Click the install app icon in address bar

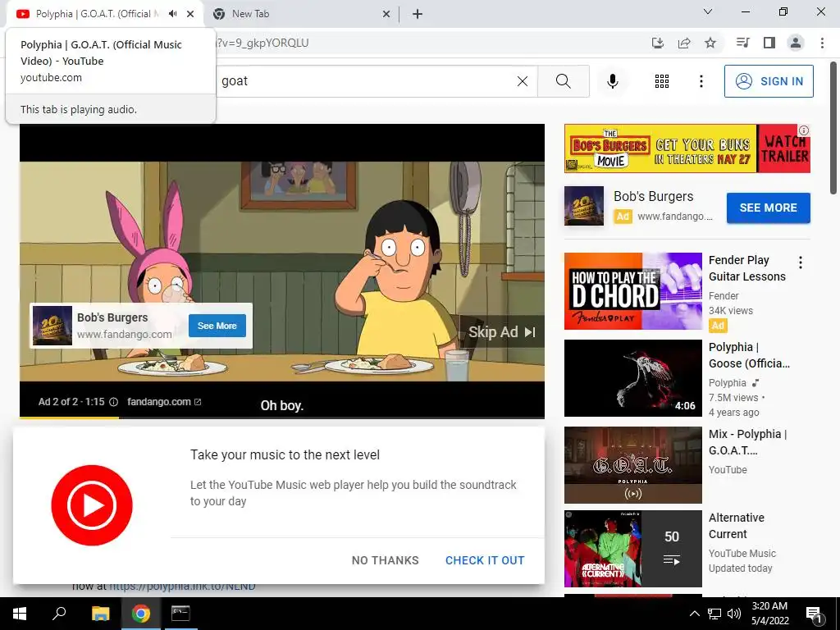pos(657,43)
